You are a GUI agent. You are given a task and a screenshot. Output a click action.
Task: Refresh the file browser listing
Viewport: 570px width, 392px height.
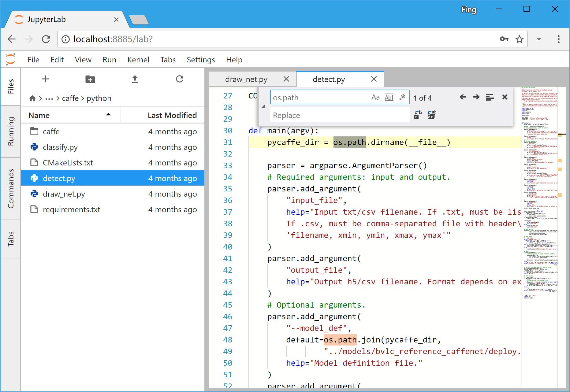pos(180,79)
